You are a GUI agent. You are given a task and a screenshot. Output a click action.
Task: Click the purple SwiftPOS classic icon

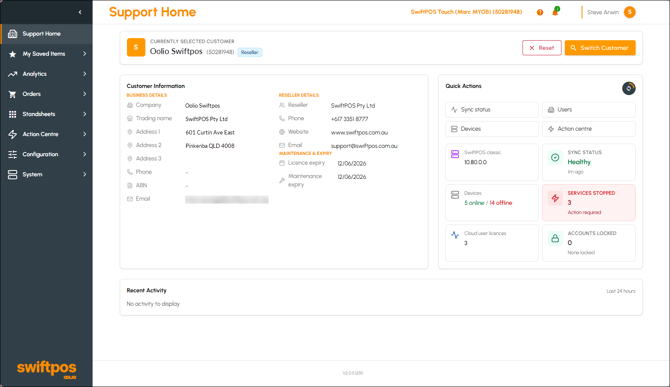(x=455, y=154)
